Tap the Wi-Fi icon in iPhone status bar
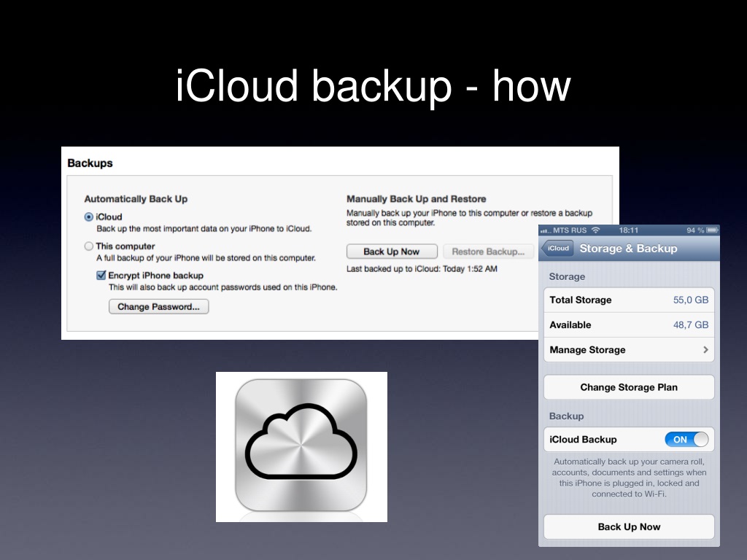Viewport: 747px width, 560px height. pos(595,230)
